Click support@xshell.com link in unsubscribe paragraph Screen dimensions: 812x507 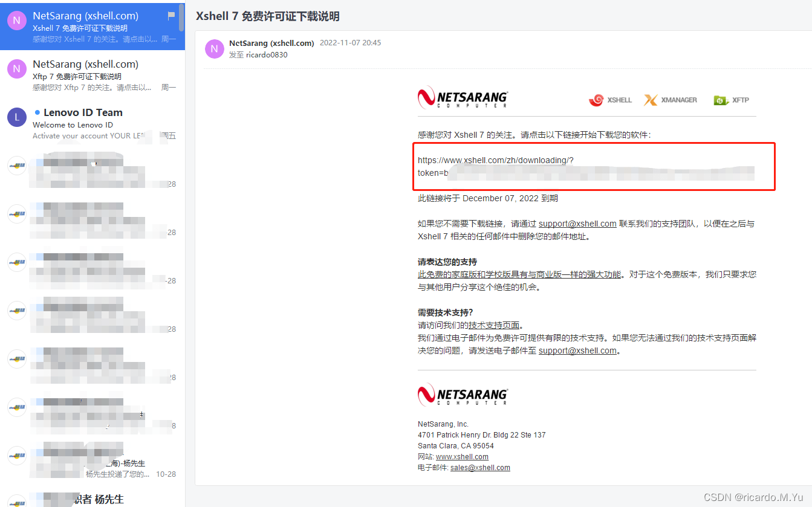577,224
